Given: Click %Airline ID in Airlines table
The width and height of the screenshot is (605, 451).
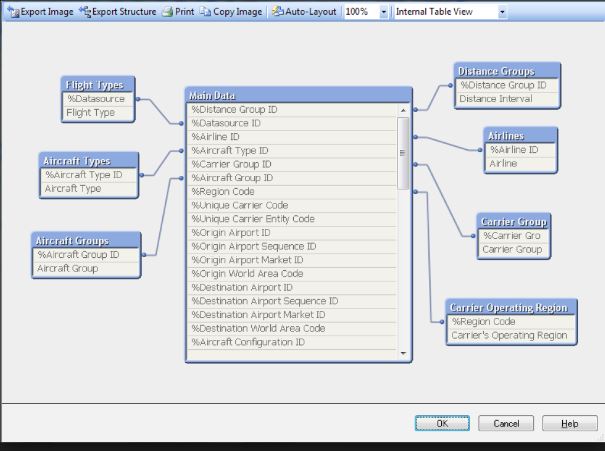Looking at the screenshot, I should point(521,150).
